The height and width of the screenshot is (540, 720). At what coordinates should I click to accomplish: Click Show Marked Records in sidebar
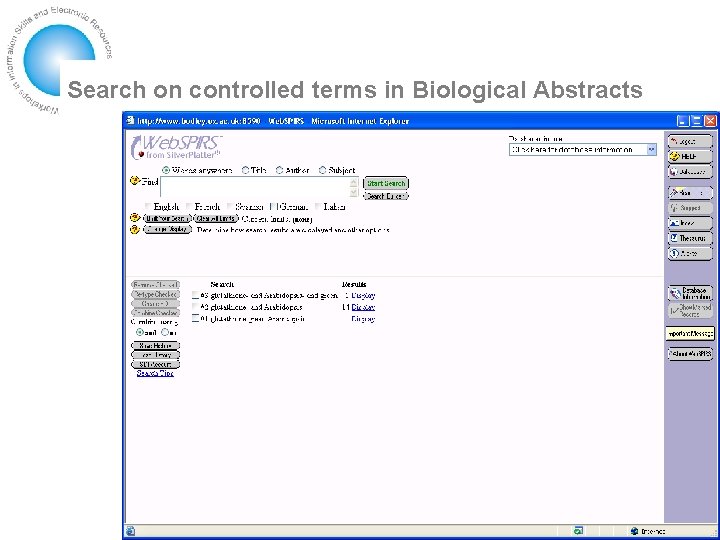(690, 311)
